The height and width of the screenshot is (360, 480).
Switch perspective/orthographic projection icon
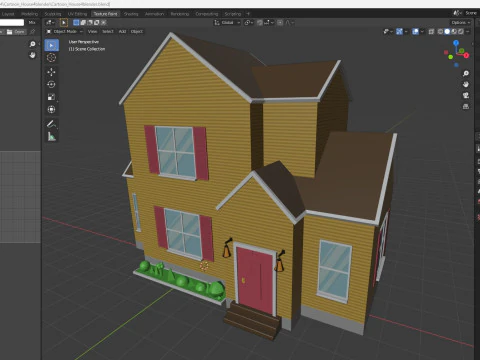pyautogui.click(x=466, y=107)
